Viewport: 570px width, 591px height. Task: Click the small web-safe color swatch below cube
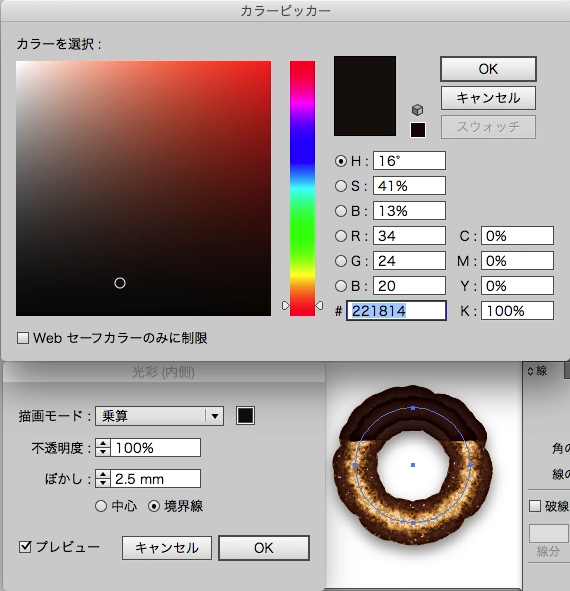point(418,130)
